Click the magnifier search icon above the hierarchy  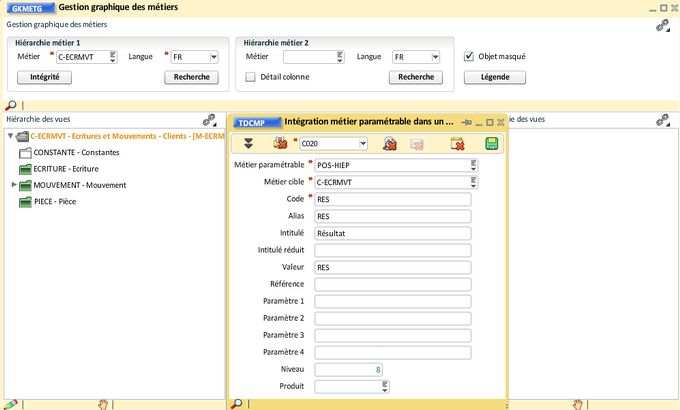coord(11,105)
